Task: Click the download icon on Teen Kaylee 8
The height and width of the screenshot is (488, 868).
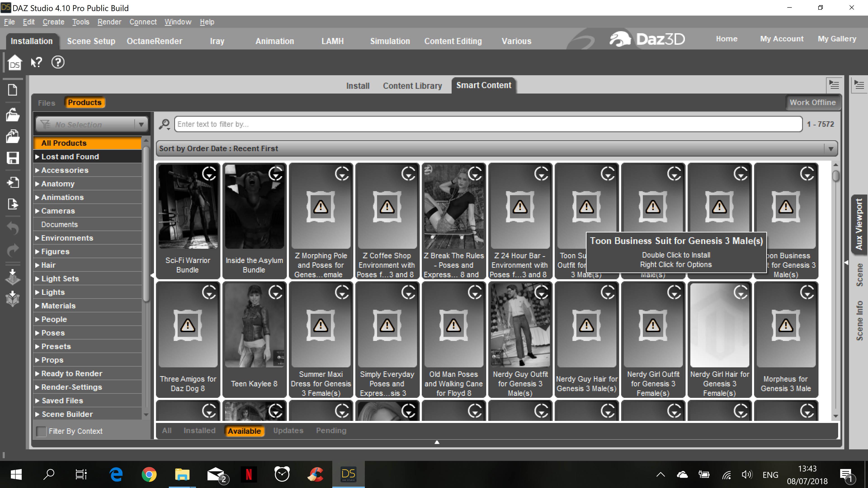Action: [x=275, y=292]
